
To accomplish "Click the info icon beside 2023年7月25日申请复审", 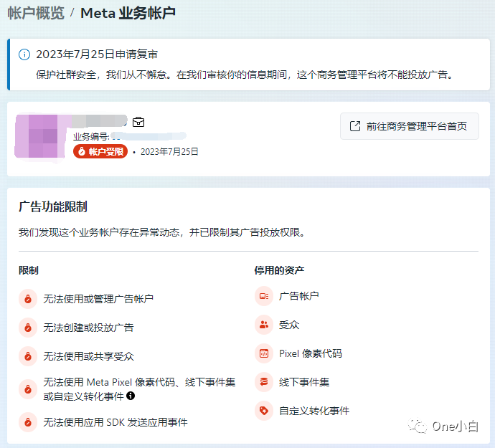I will point(24,54).
